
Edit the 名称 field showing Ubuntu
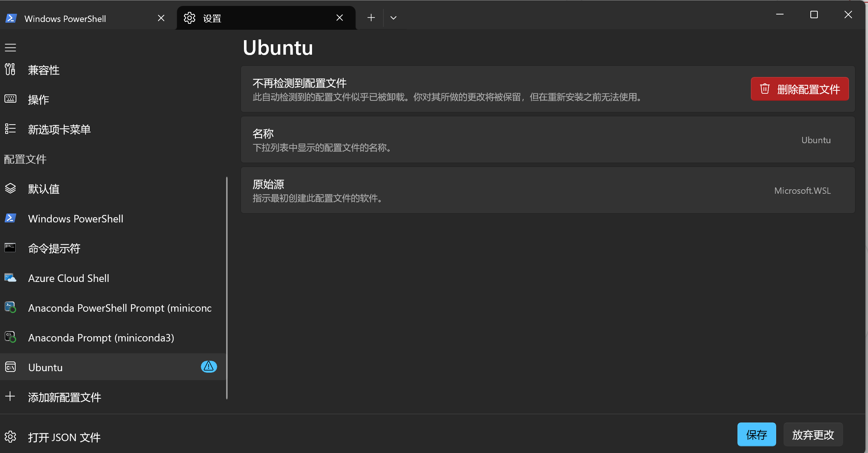coord(816,140)
